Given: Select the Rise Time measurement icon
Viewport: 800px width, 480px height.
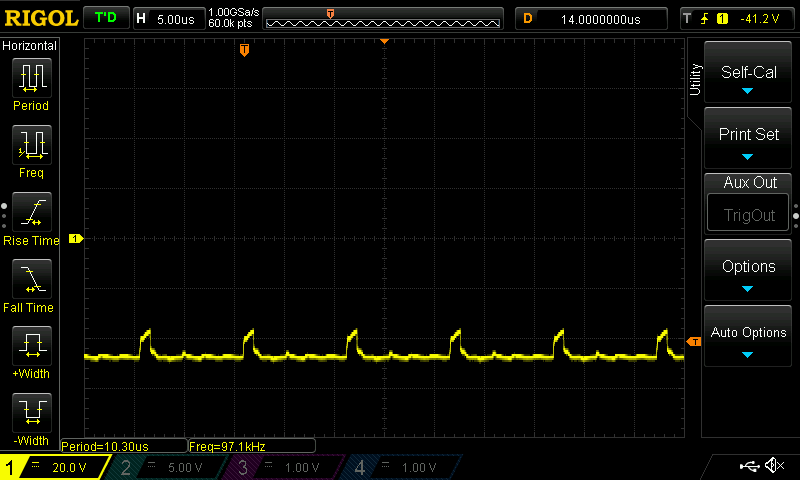Looking at the screenshot, I should click(x=32, y=212).
